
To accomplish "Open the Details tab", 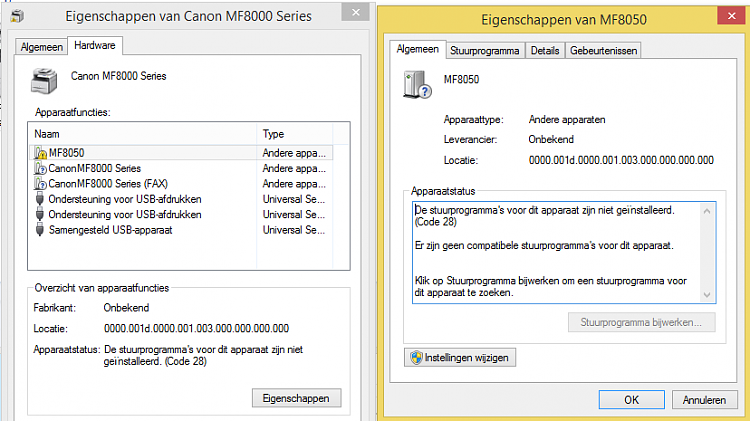I will [545, 51].
